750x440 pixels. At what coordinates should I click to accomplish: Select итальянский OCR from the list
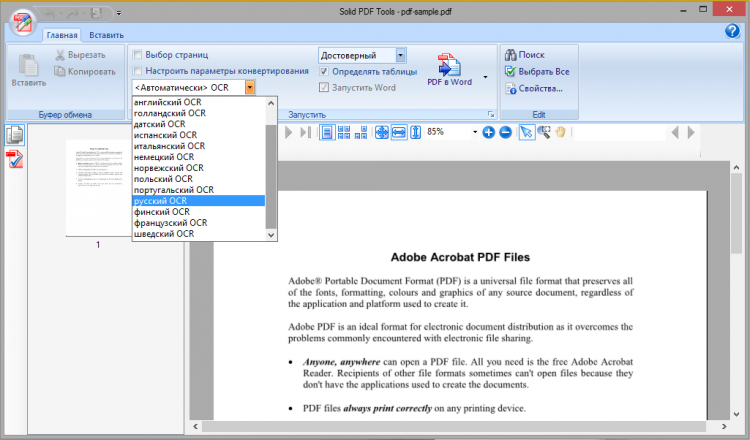click(x=199, y=146)
